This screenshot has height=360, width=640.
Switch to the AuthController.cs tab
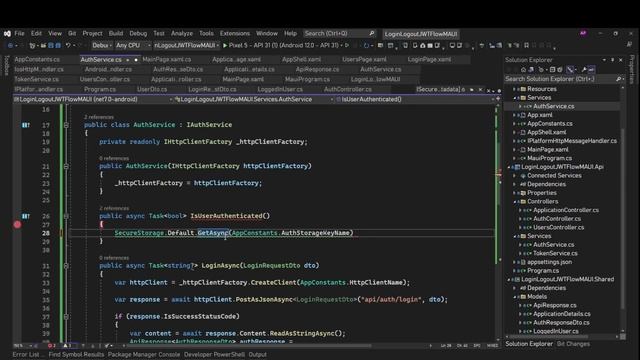click(x=348, y=89)
